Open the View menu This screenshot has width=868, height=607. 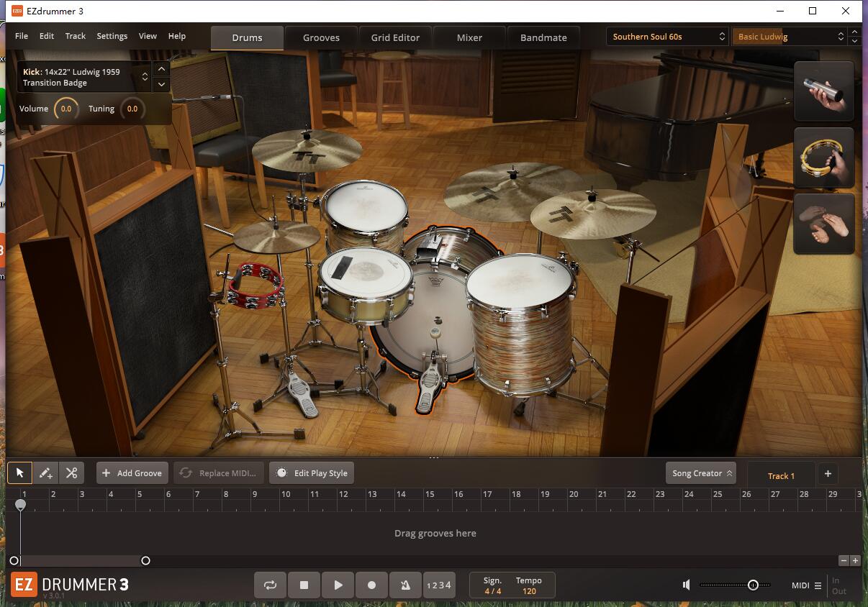pyautogui.click(x=148, y=36)
